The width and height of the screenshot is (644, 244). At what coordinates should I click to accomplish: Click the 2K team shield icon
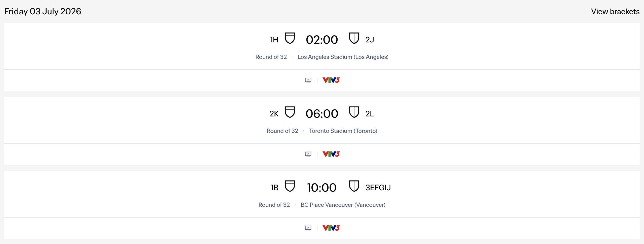point(290,112)
